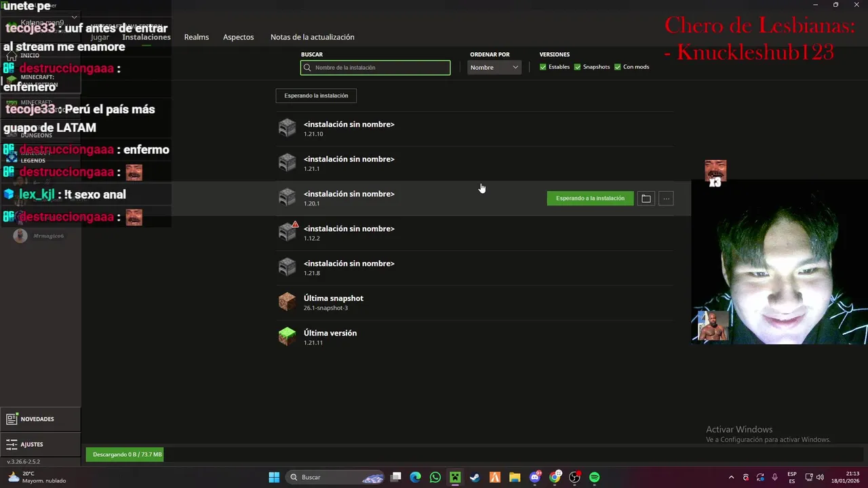Open Steam from the taskbar

475,477
